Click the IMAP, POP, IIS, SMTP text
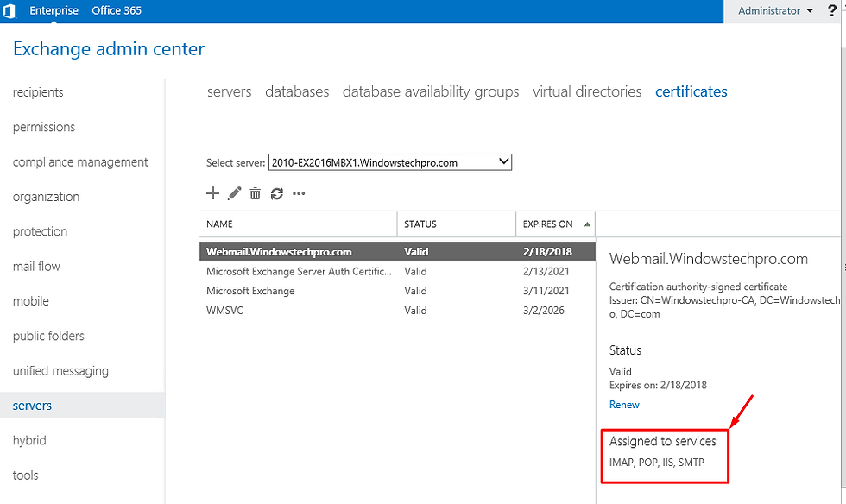Screen dimensions: 846x504 tap(657, 463)
